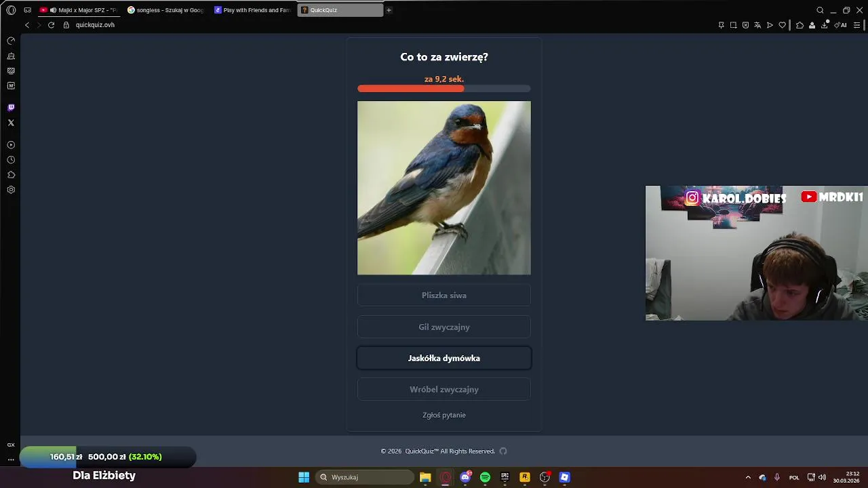Viewport: 868px width, 488px height.
Task: Go forward to the next page
Action: [x=39, y=25]
